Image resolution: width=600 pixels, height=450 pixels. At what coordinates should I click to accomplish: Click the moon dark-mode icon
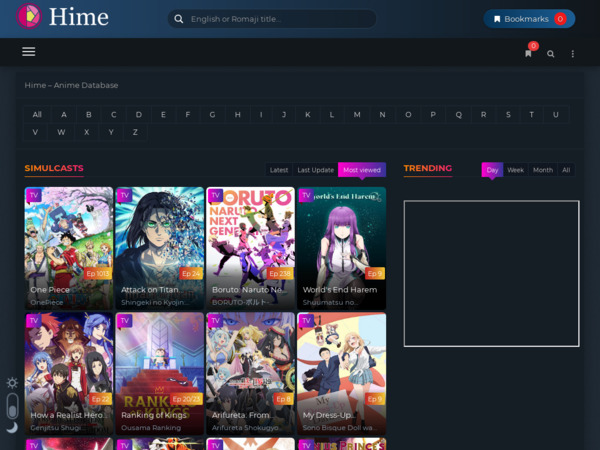(x=12, y=427)
